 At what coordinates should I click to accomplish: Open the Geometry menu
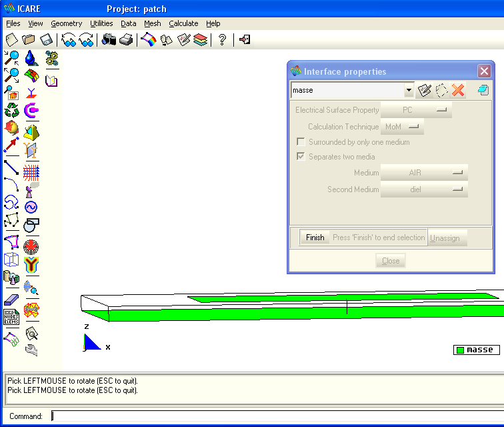coord(67,23)
